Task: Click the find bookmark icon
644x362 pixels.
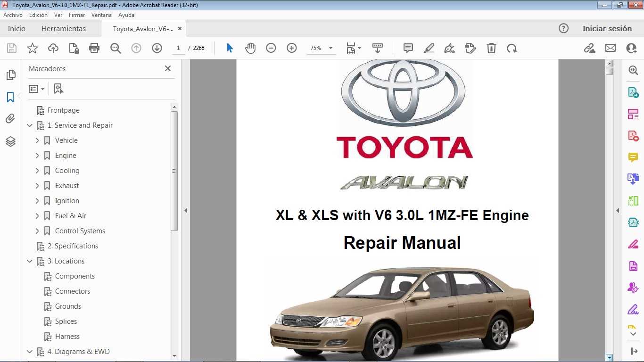Action: coord(58,89)
